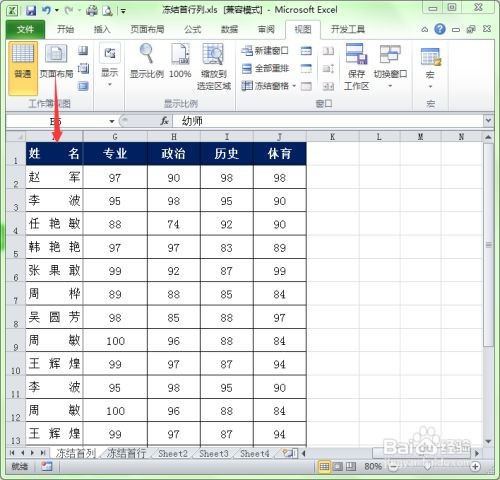Click the insert worksheet tab icon

289,453
